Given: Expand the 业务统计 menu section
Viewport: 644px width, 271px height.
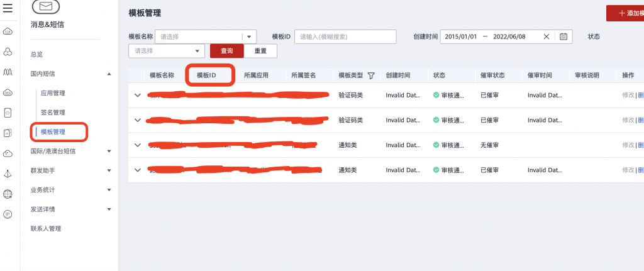Looking at the screenshot, I should tap(109, 190).
